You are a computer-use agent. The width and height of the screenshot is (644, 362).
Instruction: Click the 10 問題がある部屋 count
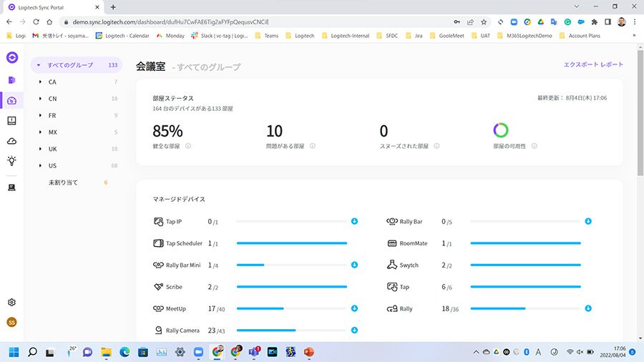pyautogui.click(x=274, y=132)
